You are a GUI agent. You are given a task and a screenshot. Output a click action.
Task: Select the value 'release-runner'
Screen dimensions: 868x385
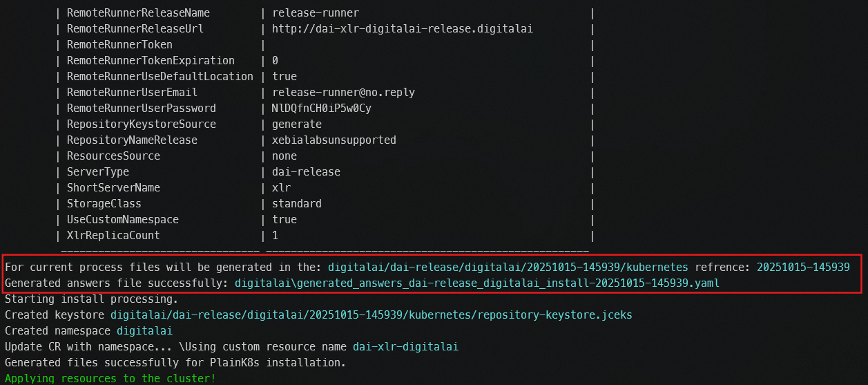pos(316,13)
